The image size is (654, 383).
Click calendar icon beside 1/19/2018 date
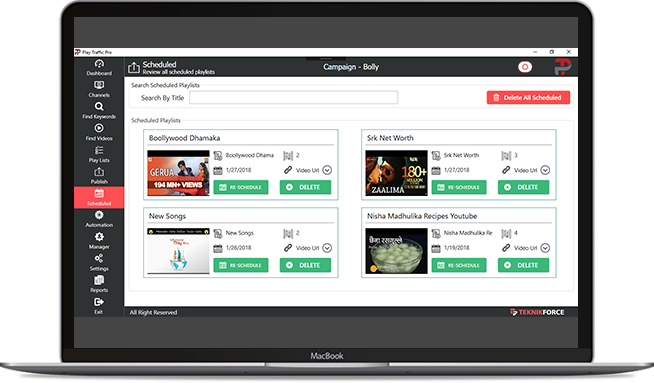(x=436, y=248)
